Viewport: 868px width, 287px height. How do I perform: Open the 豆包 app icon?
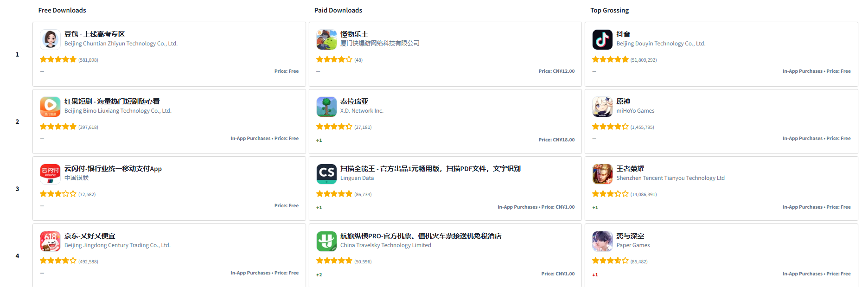coord(50,39)
